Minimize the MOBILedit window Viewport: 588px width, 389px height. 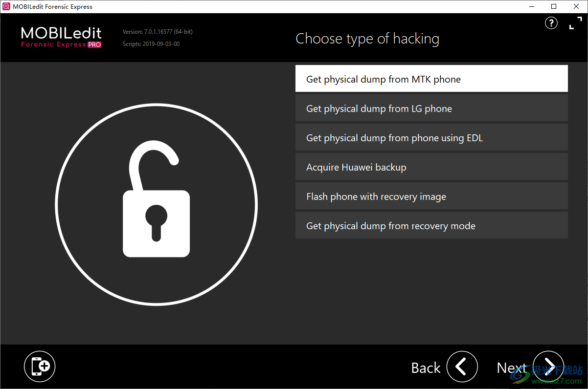(531, 6)
